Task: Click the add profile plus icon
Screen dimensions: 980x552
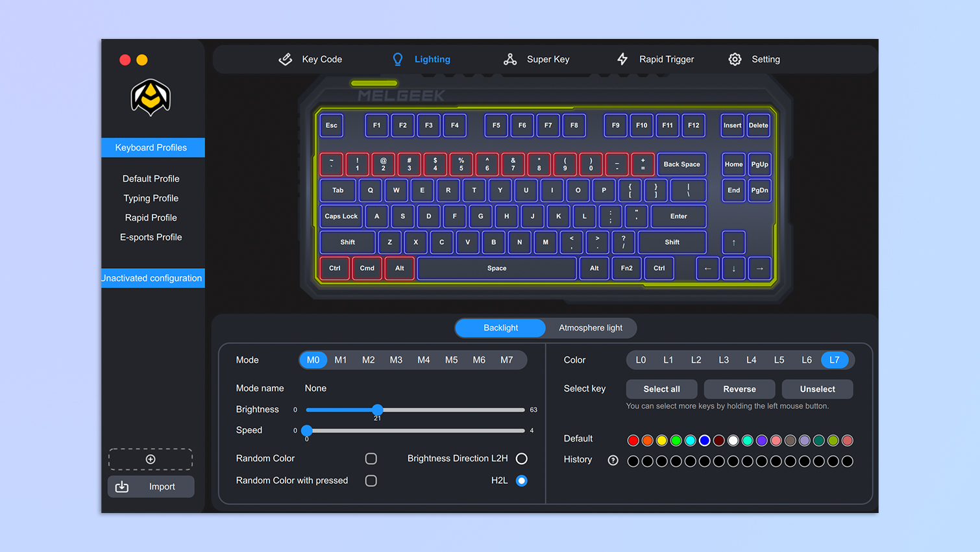Action: pos(151,459)
